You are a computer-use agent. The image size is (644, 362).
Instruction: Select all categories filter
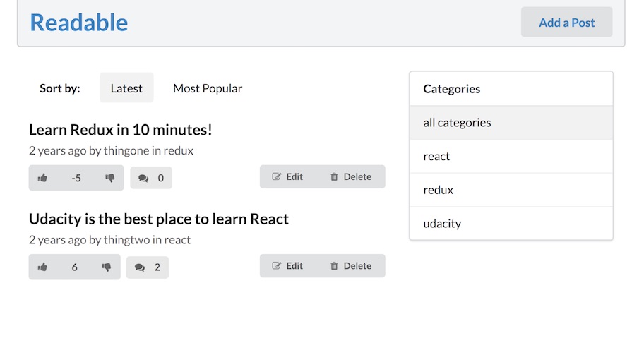(x=457, y=123)
